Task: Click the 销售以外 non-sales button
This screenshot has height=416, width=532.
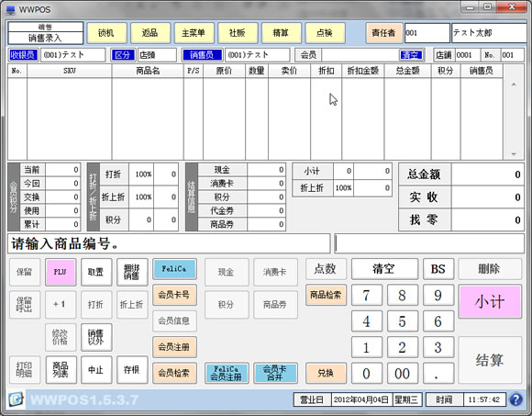Action: (96, 337)
